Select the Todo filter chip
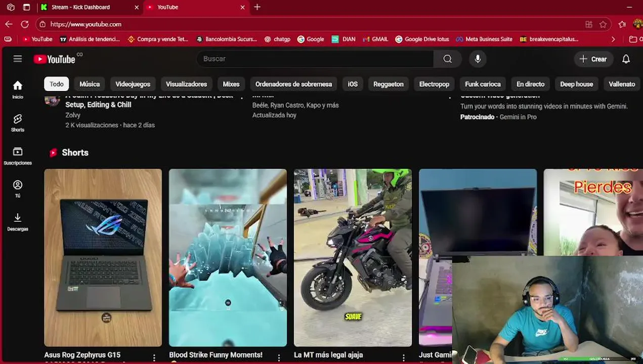Image resolution: width=643 pixels, height=364 pixels. click(57, 84)
